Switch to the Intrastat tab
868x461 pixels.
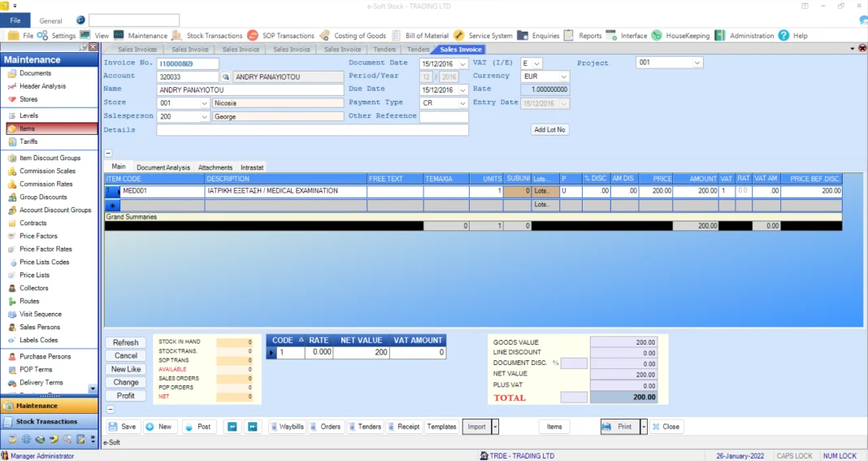(252, 167)
